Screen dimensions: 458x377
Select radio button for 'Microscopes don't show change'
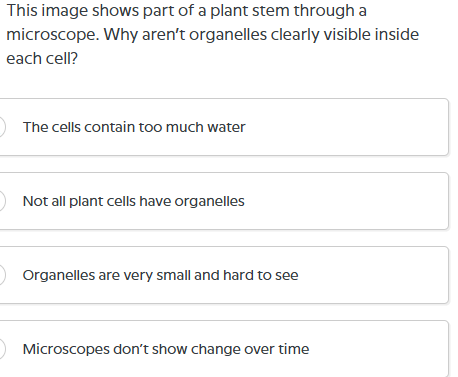(2, 349)
